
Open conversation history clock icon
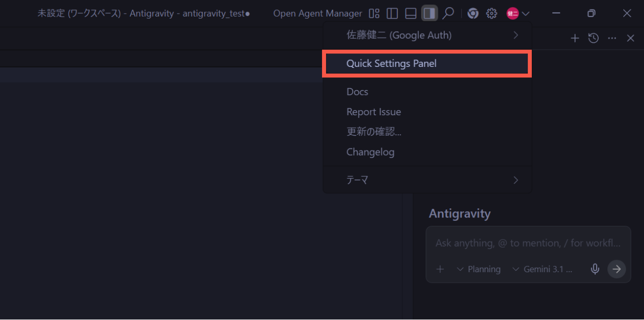(x=594, y=38)
